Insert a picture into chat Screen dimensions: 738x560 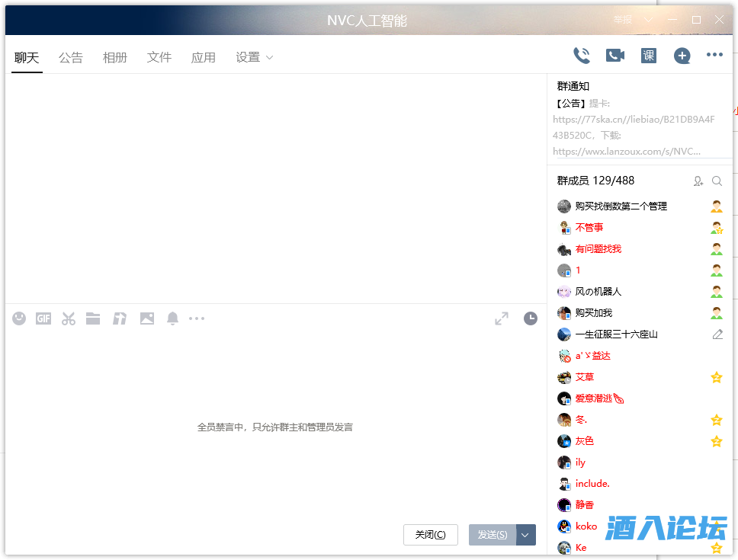(147, 318)
